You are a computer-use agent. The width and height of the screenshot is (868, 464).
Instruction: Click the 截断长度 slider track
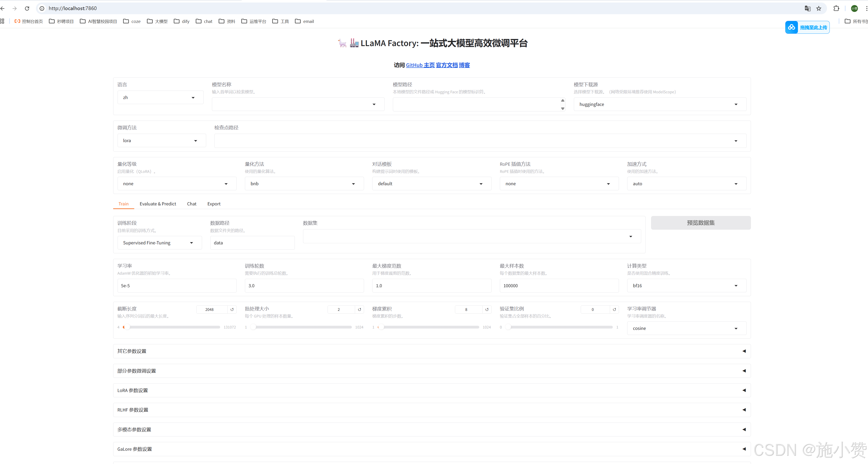click(x=172, y=327)
